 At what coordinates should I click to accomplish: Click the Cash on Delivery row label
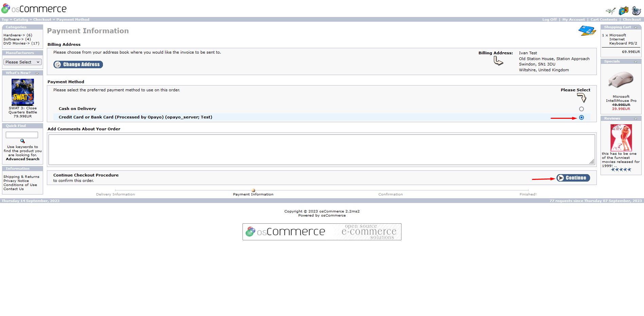point(77,109)
